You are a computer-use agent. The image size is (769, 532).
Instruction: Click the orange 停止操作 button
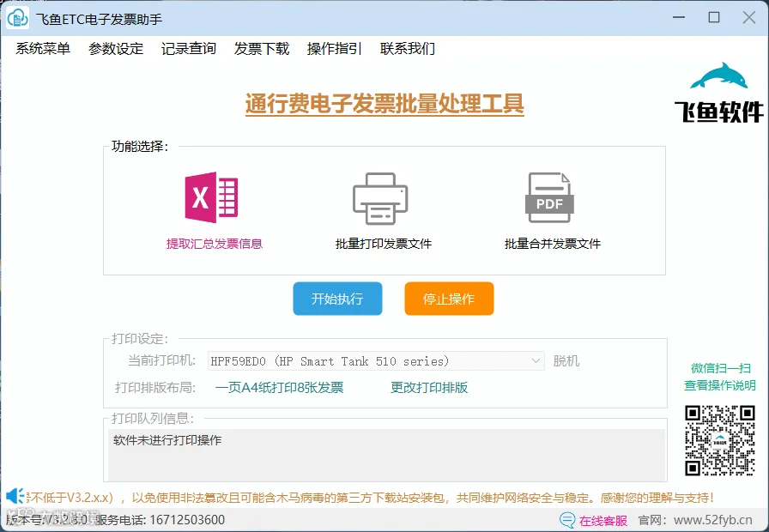(449, 299)
